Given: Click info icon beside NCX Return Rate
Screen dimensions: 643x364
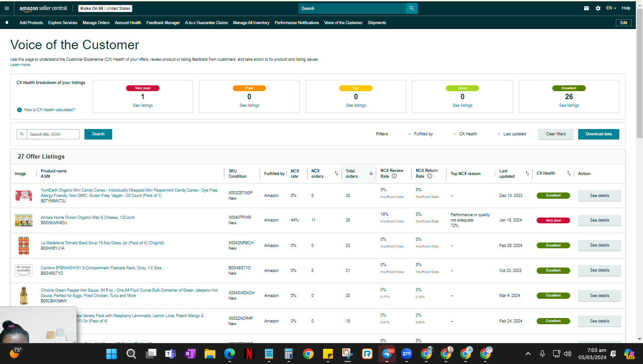Looking at the screenshot, I should click(429, 176).
